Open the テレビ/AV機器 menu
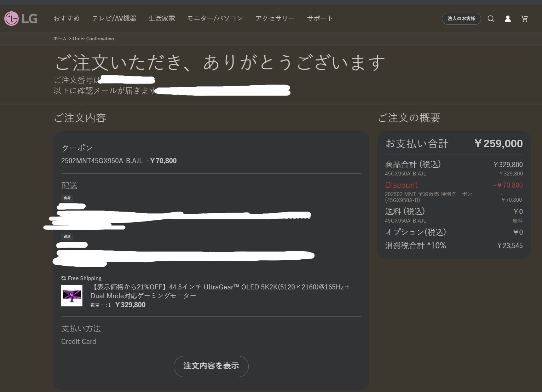 (114, 18)
